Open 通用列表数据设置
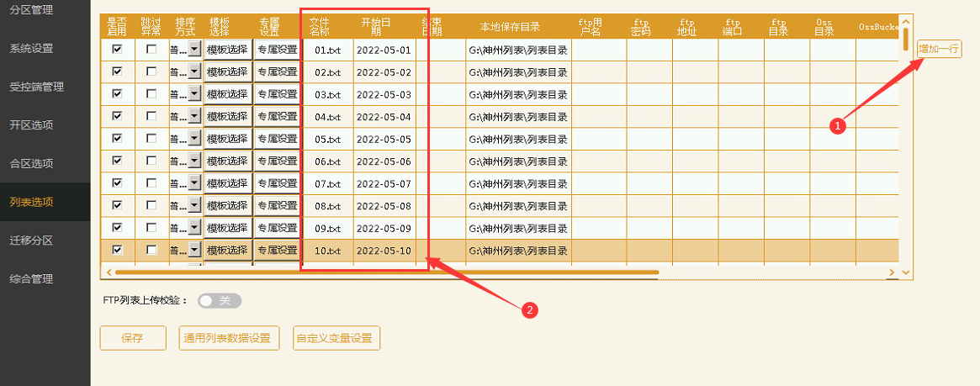The image size is (980, 386). coord(227,338)
